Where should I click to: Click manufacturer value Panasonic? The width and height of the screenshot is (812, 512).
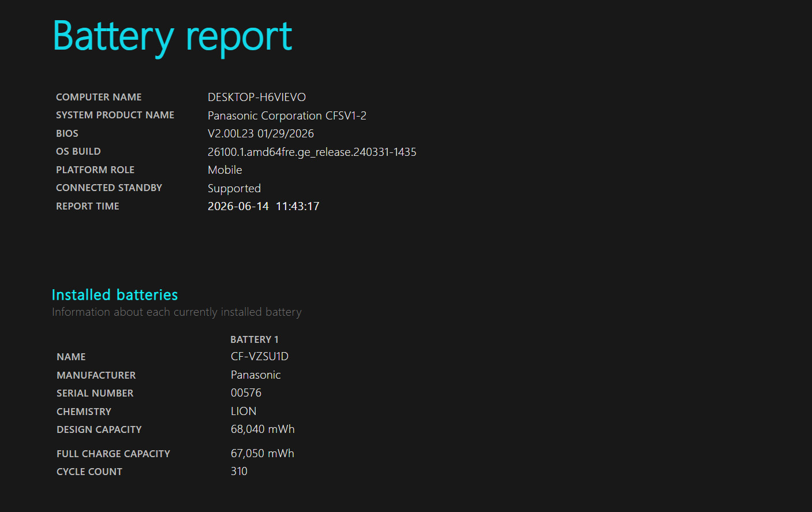[x=256, y=375]
